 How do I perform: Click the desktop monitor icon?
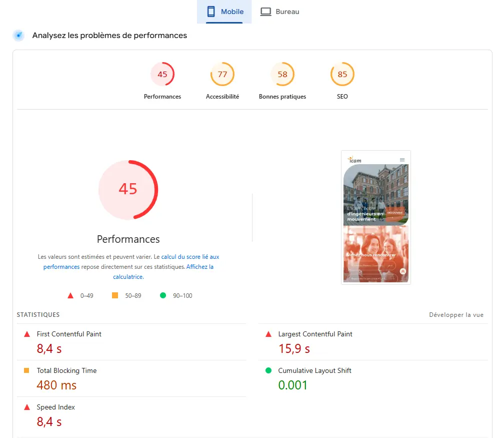(265, 12)
